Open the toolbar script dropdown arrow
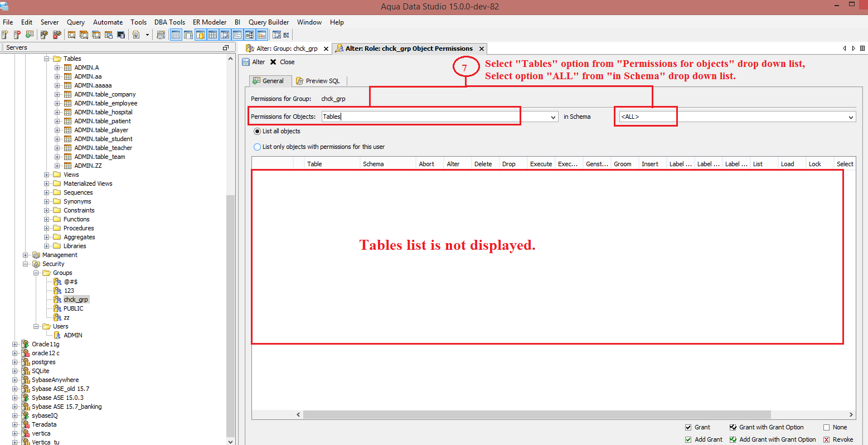The width and height of the screenshot is (868, 445). pyautogui.click(x=148, y=35)
